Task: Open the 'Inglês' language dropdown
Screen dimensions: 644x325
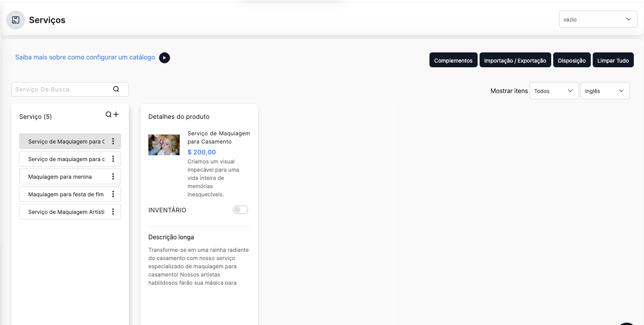Action: (x=605, y=91)
